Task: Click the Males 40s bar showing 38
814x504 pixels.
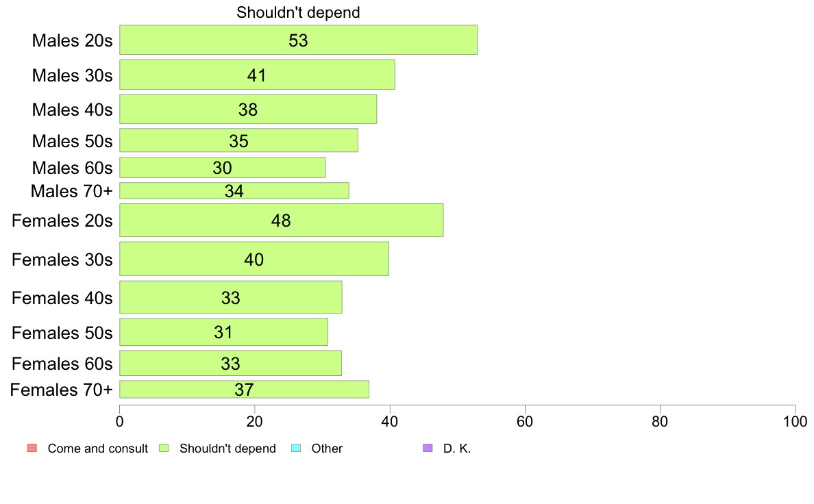Action: (x=248, y=109)
